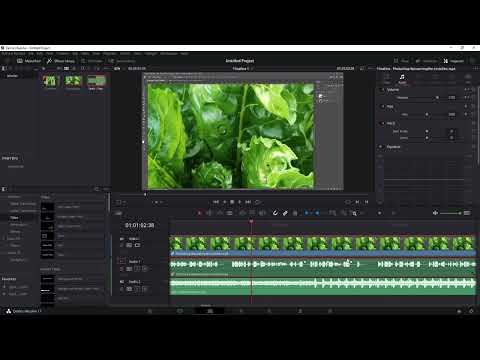
Task: Mute the Audio 1 track
Action: [x=144, y=269]
